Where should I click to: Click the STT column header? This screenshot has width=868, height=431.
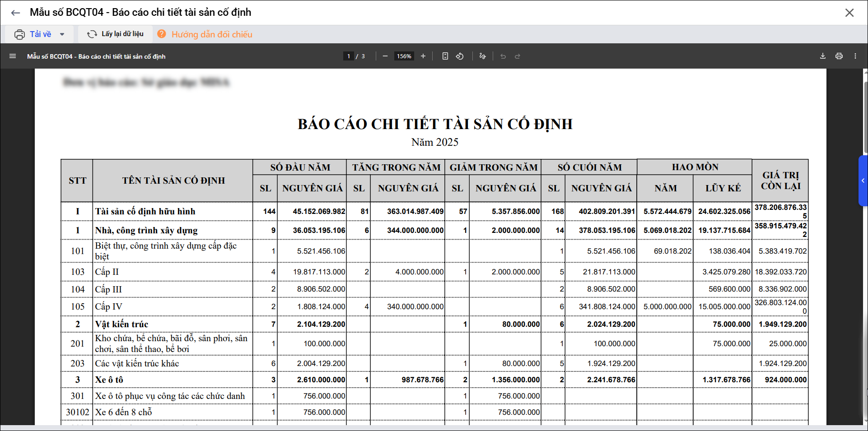coord(77,181)
